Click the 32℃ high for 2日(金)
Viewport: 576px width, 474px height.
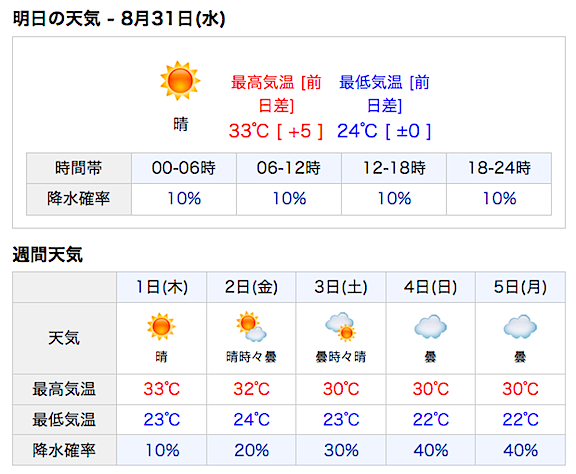click(251, 389)
